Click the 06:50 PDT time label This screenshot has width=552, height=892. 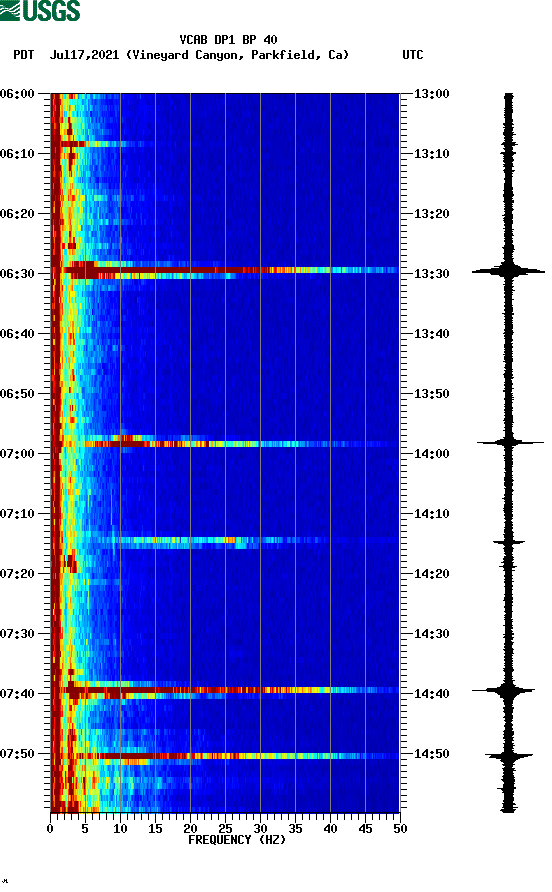point(18,394)
